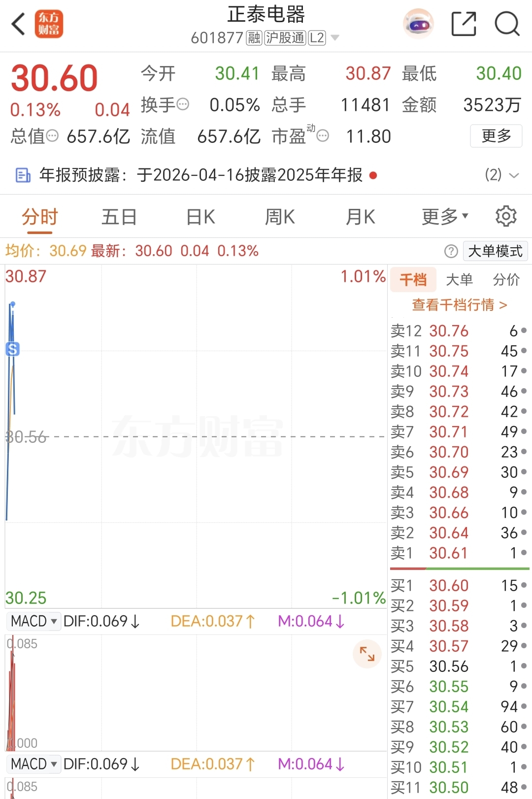Tap info icon beside 换手
The image size is (532, 799).
pos(183,104)
